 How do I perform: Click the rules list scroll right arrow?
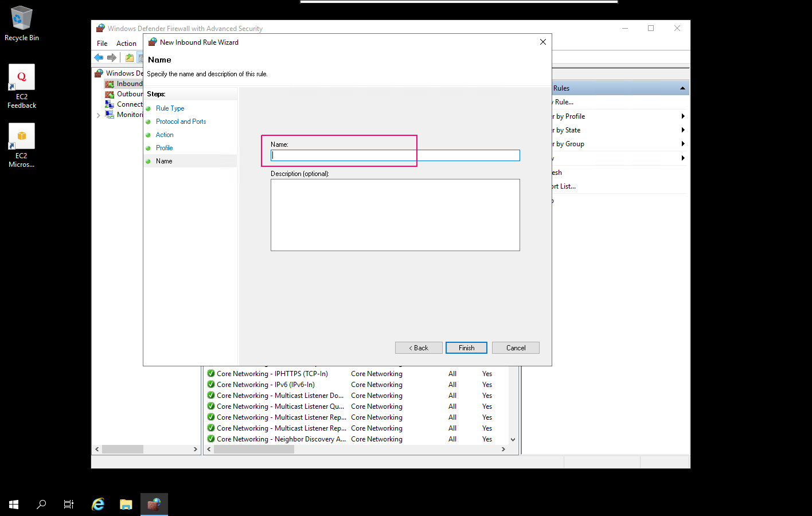[x=503, y=449]
